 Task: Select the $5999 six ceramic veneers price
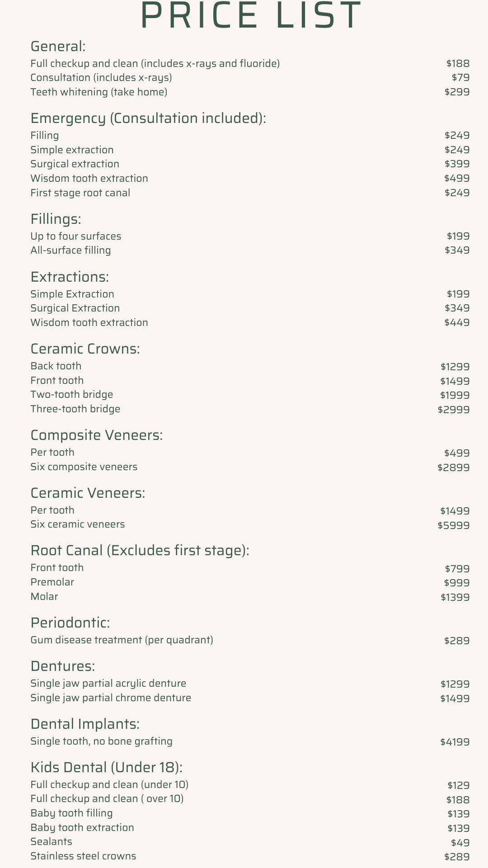(x=454, y=525)
